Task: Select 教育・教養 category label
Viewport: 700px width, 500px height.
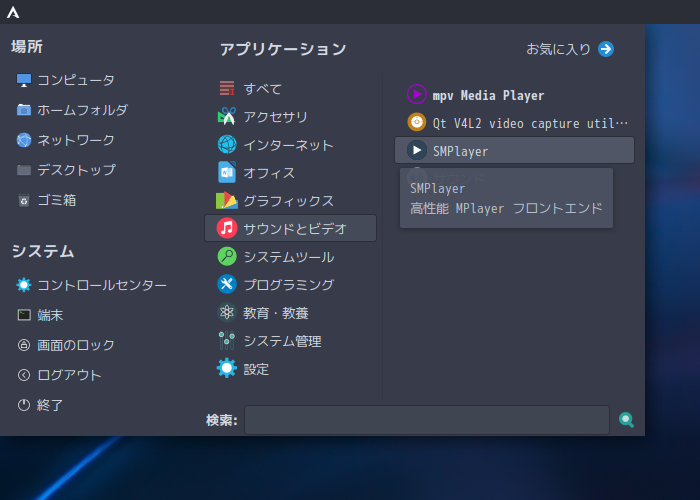Action: tap(275, 313)
